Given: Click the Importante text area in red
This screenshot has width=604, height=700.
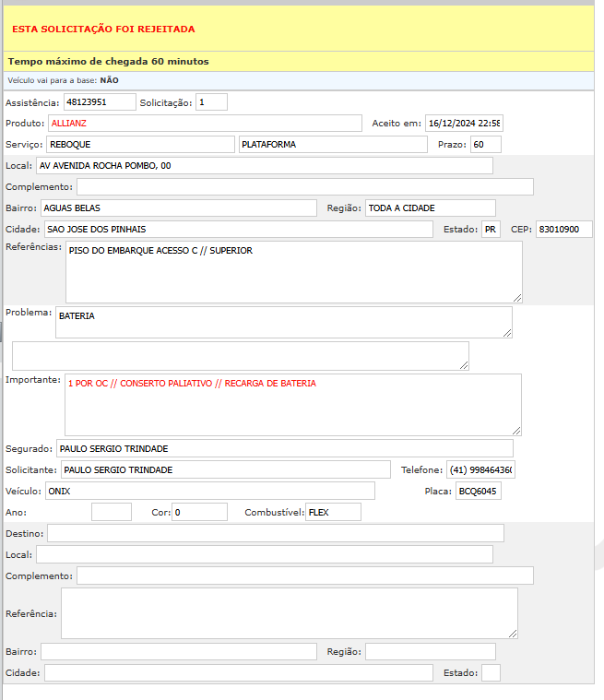Looking at the screenshot, I should [x=293, y=404].
